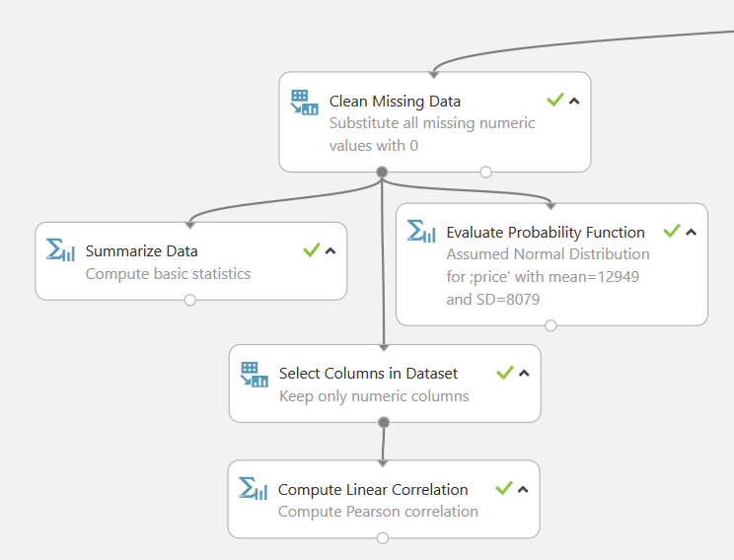Collapse the Compute Linear Correlation chevron
This screenshot has height=560, width=734.
tap(523, 489)
